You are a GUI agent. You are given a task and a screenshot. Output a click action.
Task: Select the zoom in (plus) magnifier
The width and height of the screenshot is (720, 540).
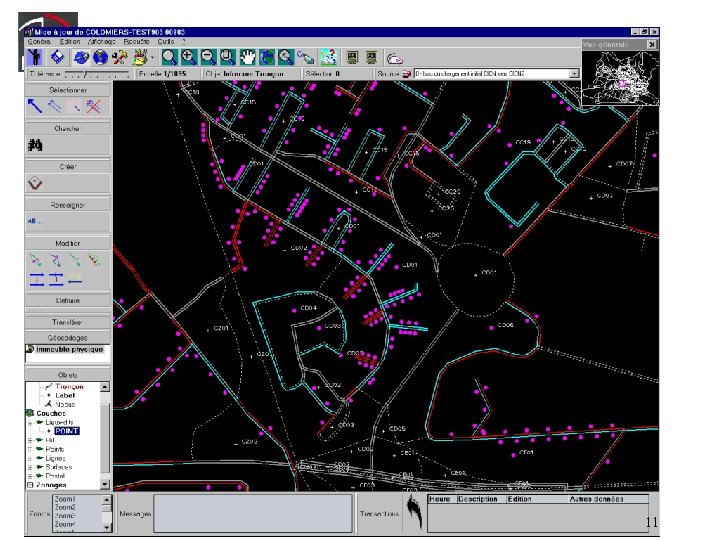(189, 58)
